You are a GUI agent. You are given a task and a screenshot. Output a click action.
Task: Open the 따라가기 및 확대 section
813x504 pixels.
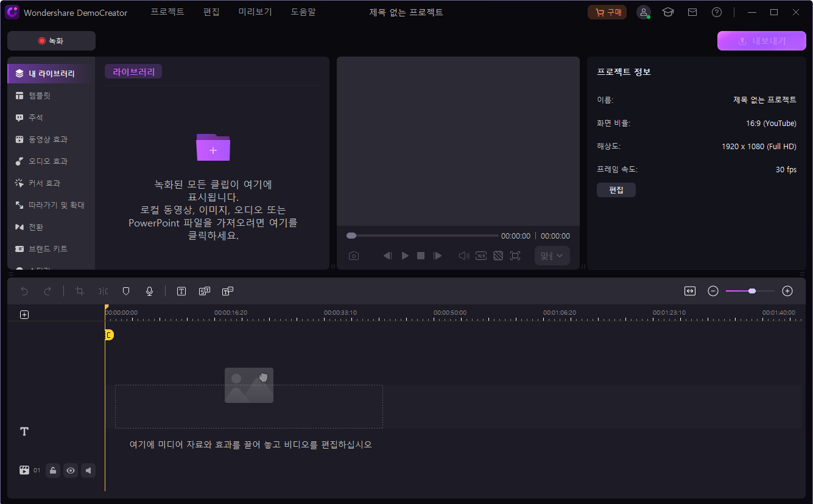[x=51, y=205]
